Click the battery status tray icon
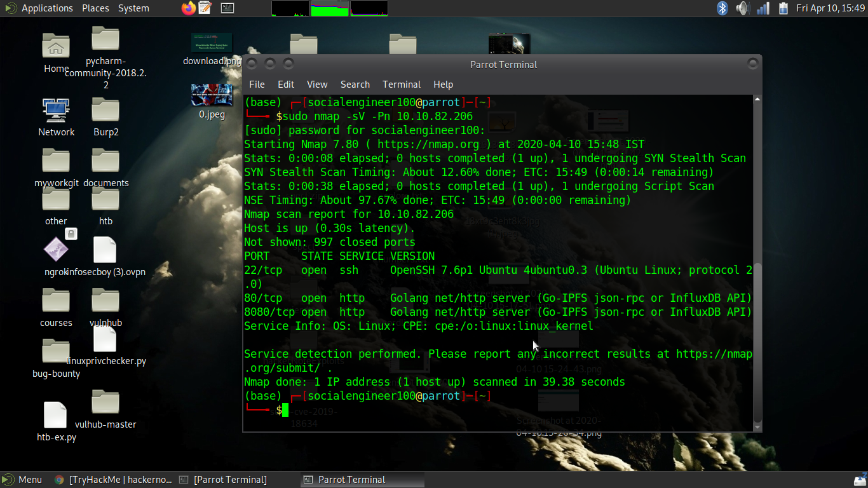Image resolution: width=868 pixels, height=488 pixels. (x=783, y=8)
